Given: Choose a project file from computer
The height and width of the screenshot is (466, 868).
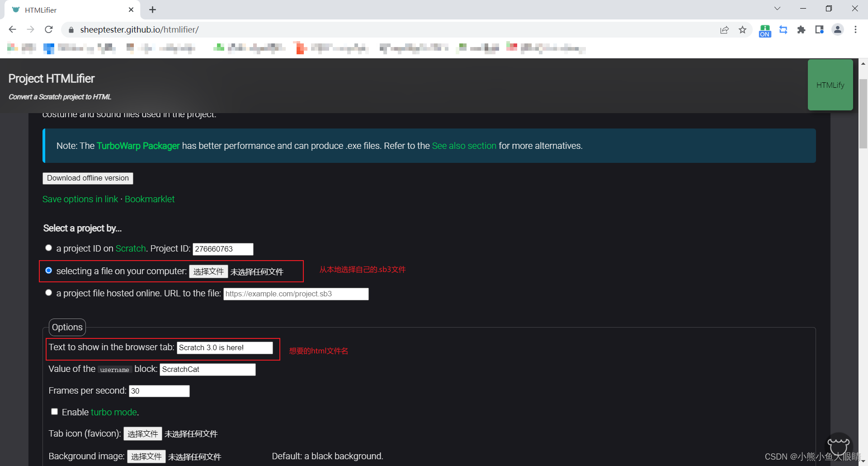Looking at the screenshot, I should (208, 271).
